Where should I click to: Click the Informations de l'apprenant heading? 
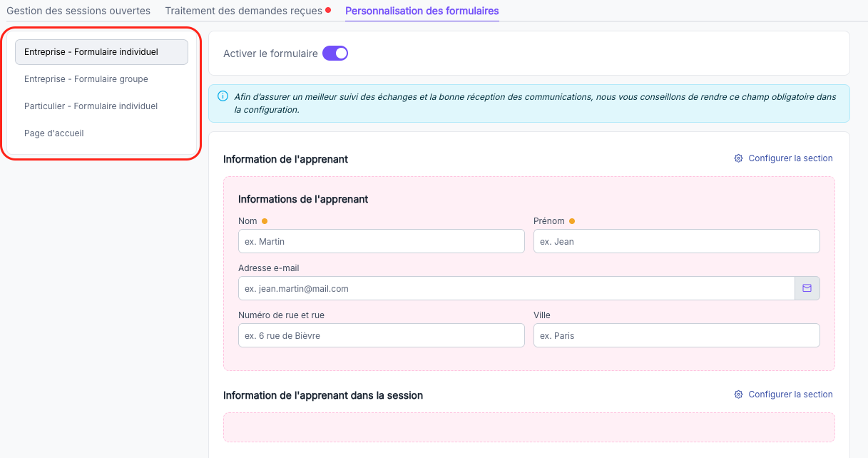(x=303, y=199)
